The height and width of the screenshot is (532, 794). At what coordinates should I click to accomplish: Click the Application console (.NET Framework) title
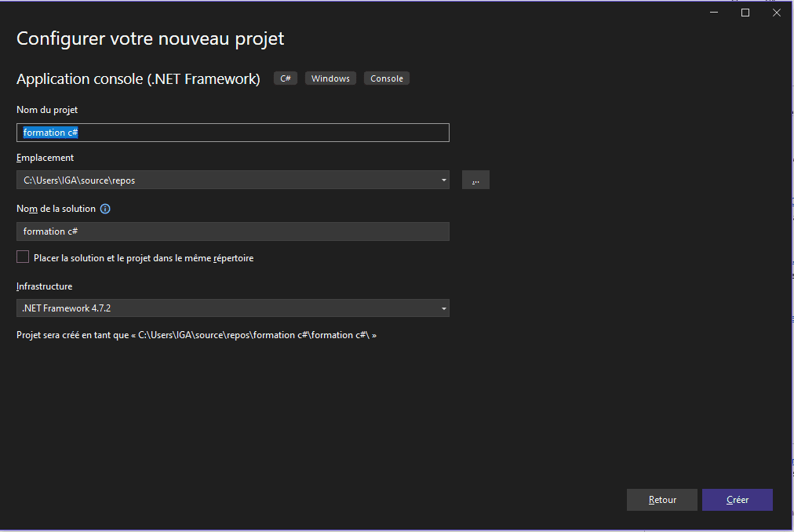[138, 79]
